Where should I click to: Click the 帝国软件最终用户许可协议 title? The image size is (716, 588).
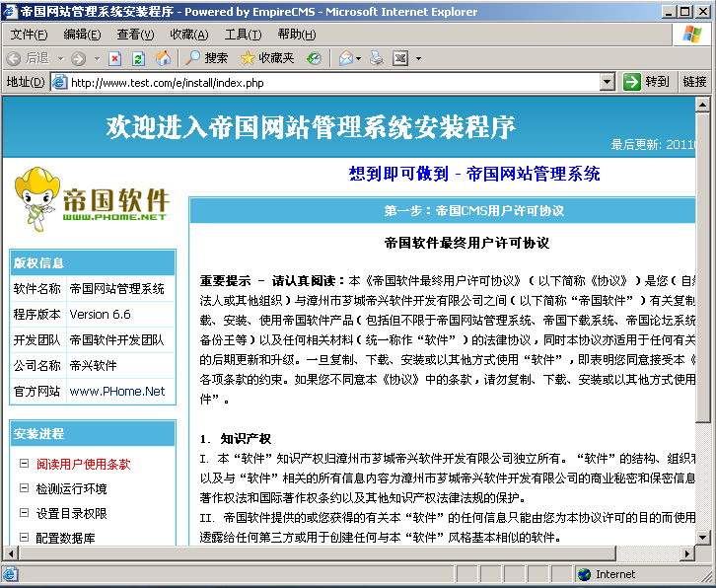466,243
